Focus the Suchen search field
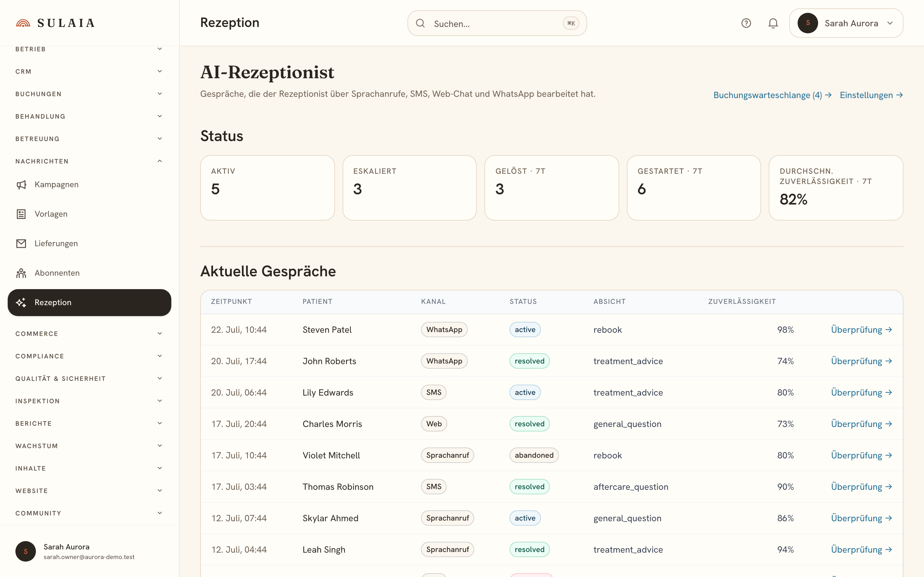 (497, 23)
